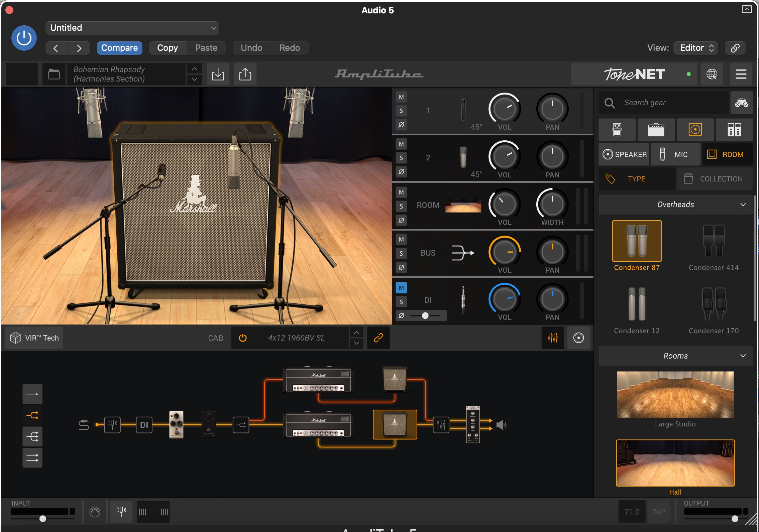
Task: Open the 4x12 1960BV SL cabinet selector
Action: pyautogui.click(x=296, y=338)
